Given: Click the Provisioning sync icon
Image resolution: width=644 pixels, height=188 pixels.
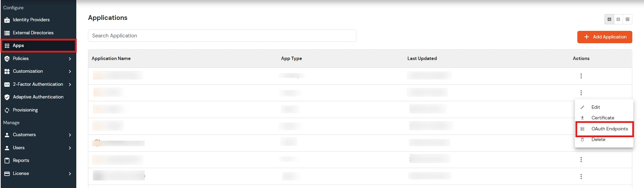Looking at the screenshot, I should 7,110.
